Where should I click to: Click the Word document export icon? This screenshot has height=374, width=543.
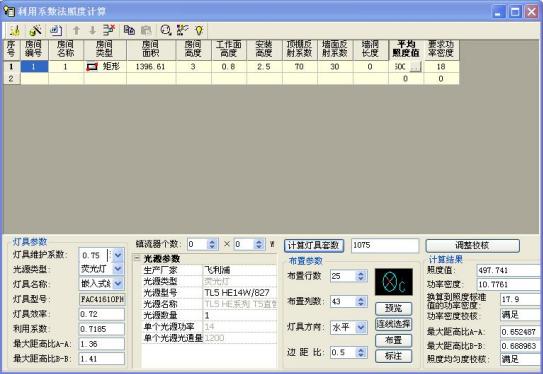[55, 30]
